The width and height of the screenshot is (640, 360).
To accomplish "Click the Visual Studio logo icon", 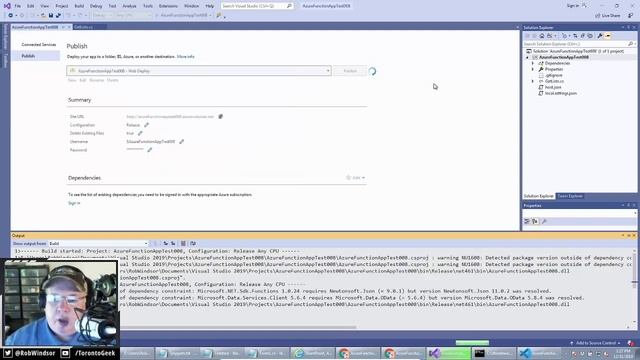I will click(x=7, y=6).
